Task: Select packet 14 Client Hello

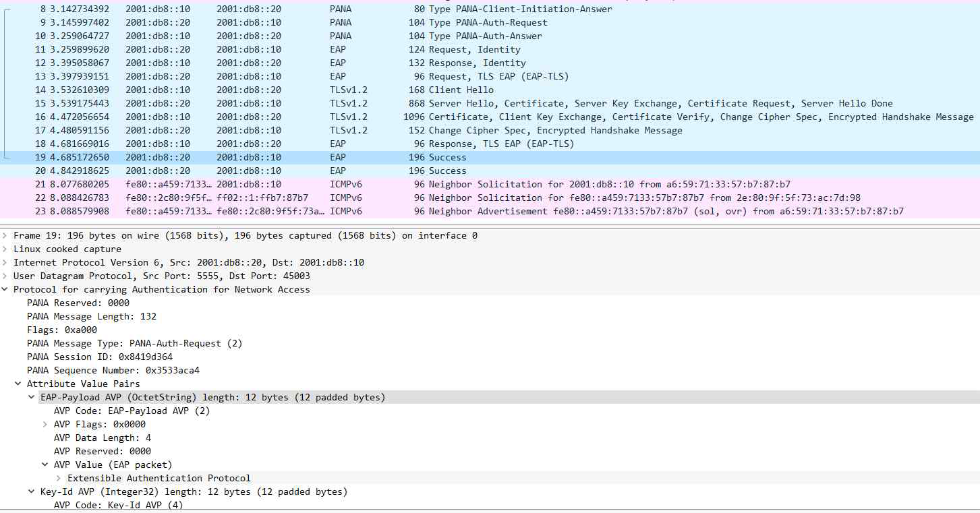Action: point(490,90)
